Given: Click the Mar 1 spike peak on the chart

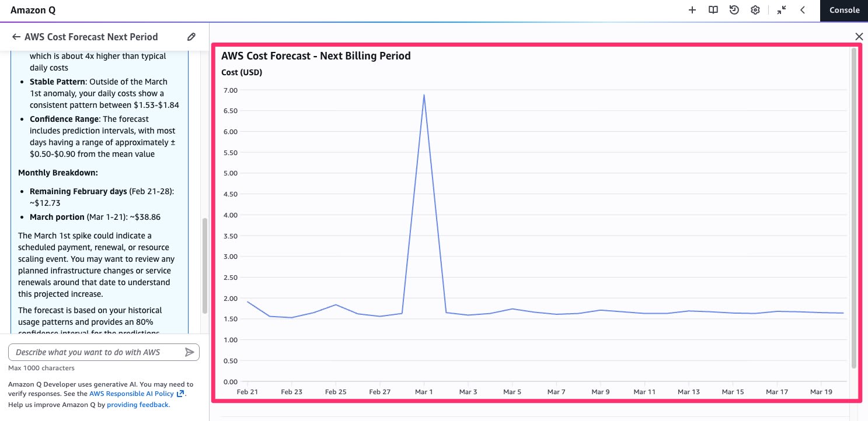Looking at the screenshot, I should point(424,95).
